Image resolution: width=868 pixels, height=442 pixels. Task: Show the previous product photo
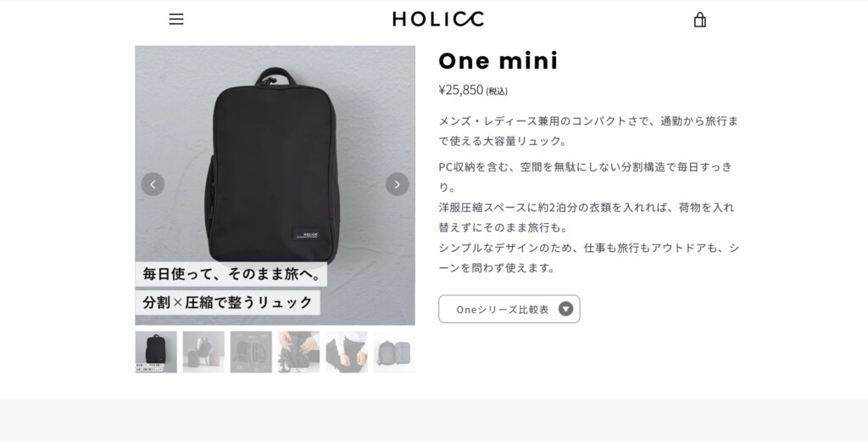tap(153, 184)
